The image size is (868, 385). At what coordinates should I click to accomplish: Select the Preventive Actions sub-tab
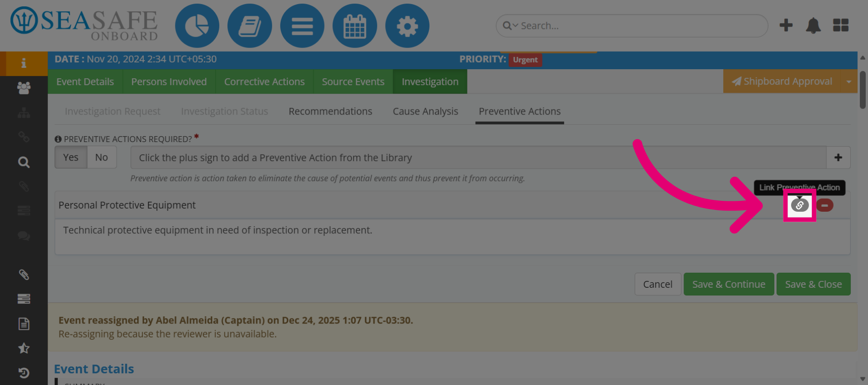(519, 111)
